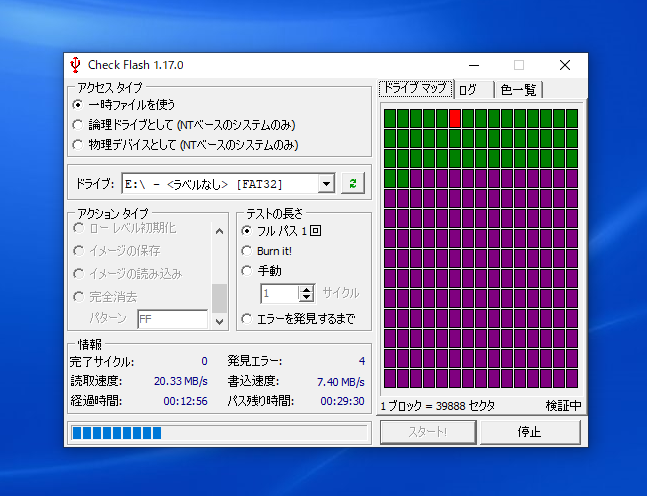Click the first green block in drive map
Viewport: 647px width, 496px height.
click(390, 118)
